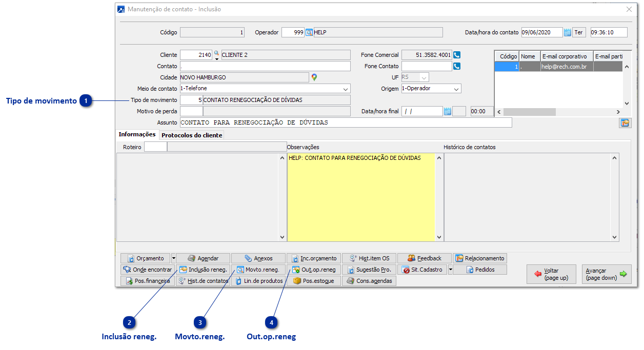Expand dropdown arrow next to Orçamento
644x350 pixels.
173,258
